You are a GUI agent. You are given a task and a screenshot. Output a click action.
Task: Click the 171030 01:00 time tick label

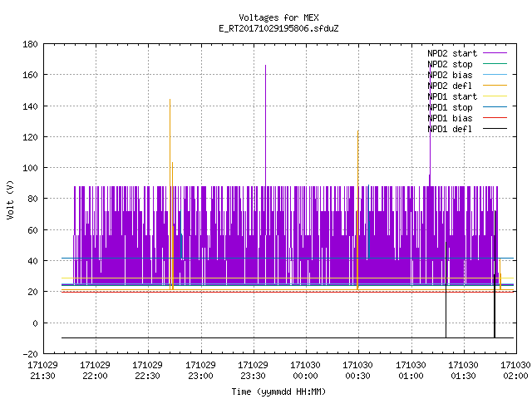[411, 371]
